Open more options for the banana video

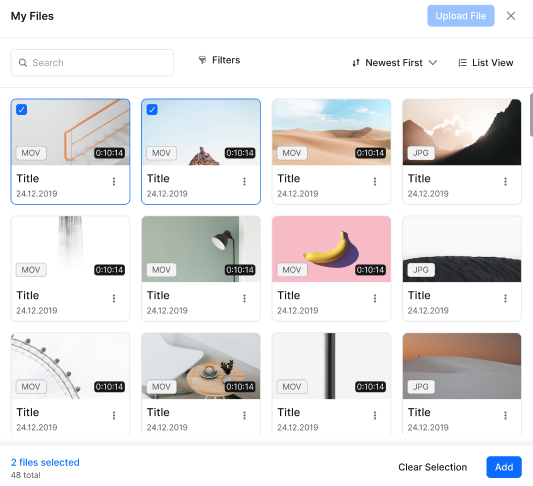click(375, 298)
